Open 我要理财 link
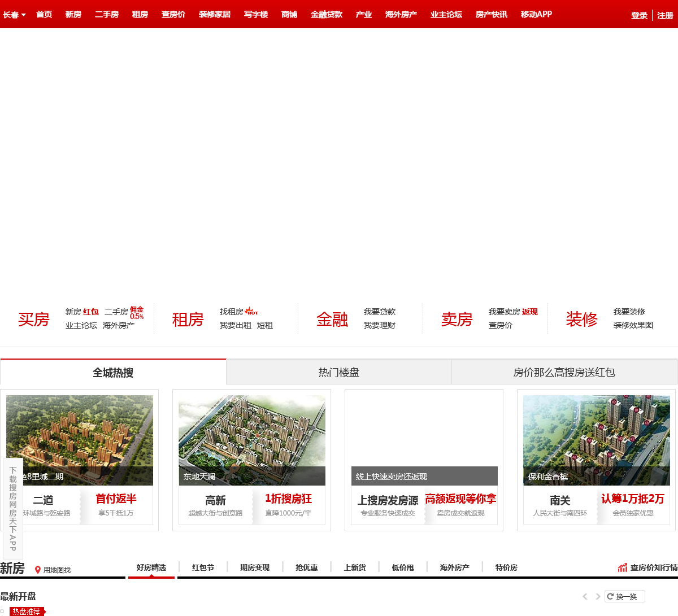Image resolution: width=678 pixels, height=616 pixels. (380, 325)
